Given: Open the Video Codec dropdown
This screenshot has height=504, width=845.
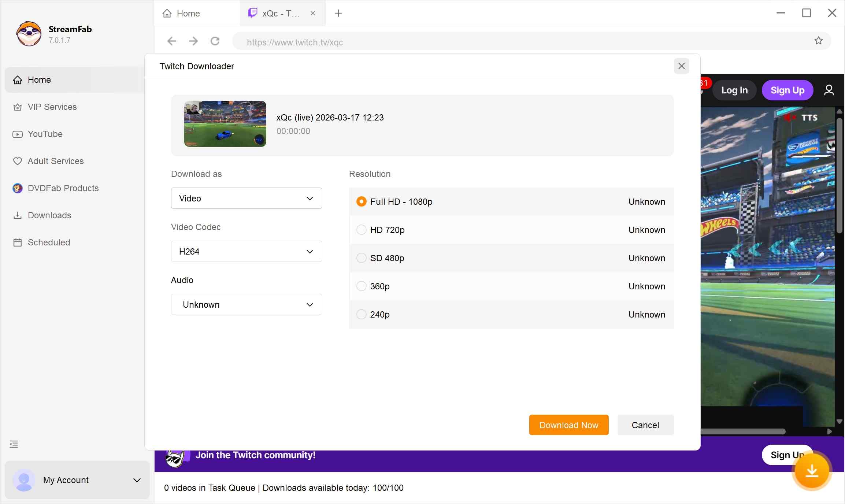Looking at the screenshot, I should 246,251.
